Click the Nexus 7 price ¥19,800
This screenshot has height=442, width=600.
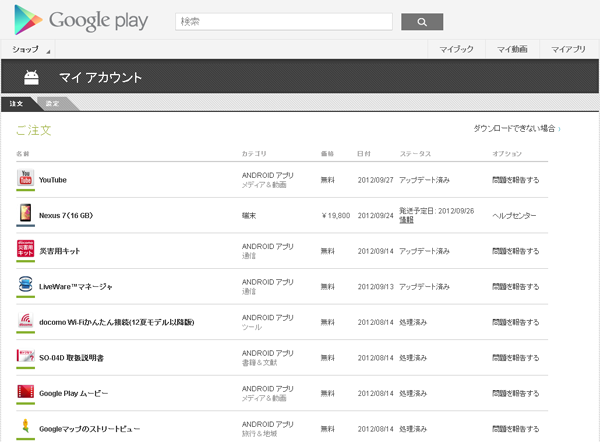point(336,215)
